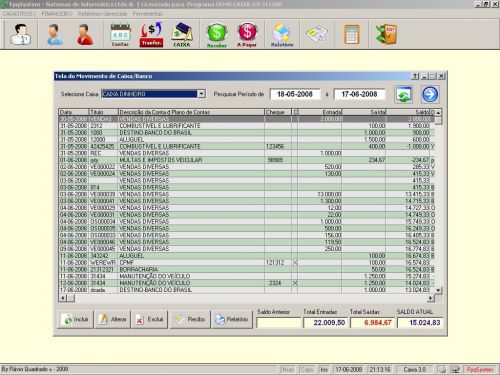This screenshot has height=375, width=500.
Task: Toggle the C mark on cheque 2324 row
Action: coord(295,283)
